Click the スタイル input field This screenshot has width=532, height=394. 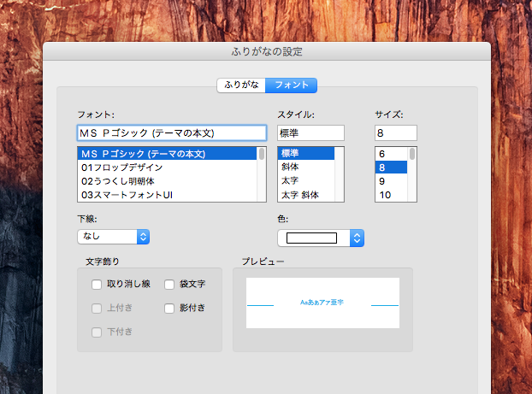[x=310, y=133]
